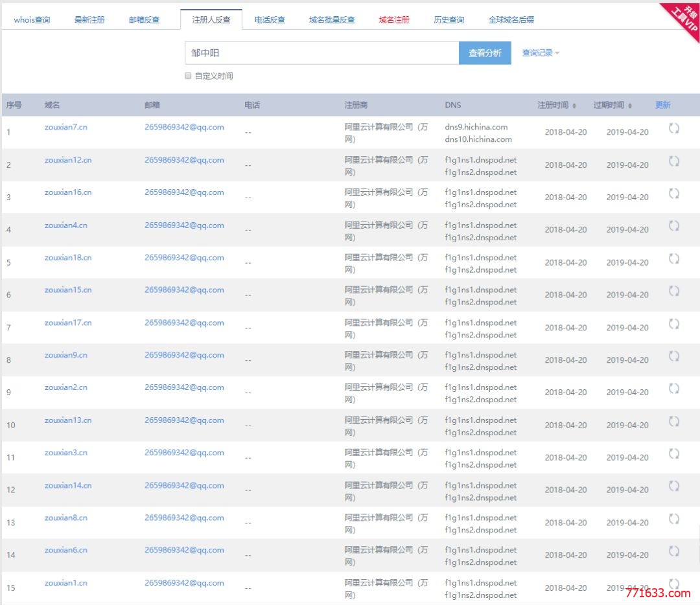Viewport: 700px width, 605px height.
Task: Sort by 注册时间 column arrows
Action: point(574,106)
